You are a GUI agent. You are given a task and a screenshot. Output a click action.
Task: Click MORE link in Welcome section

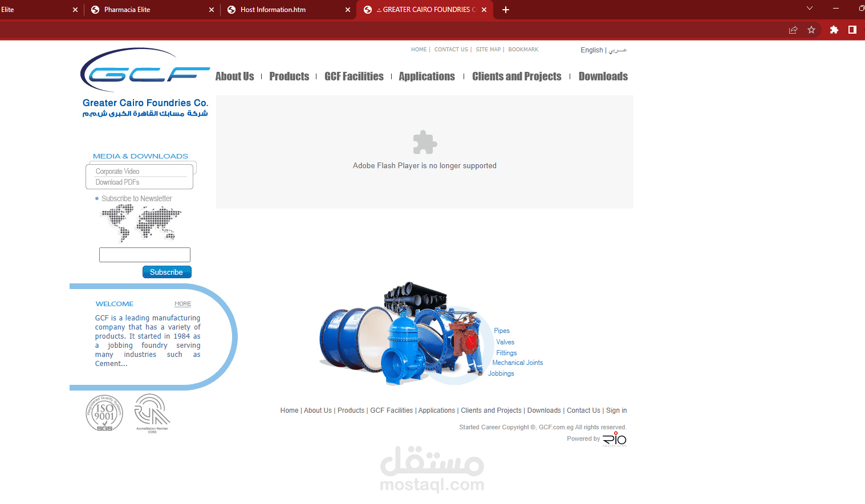(182, 304)
